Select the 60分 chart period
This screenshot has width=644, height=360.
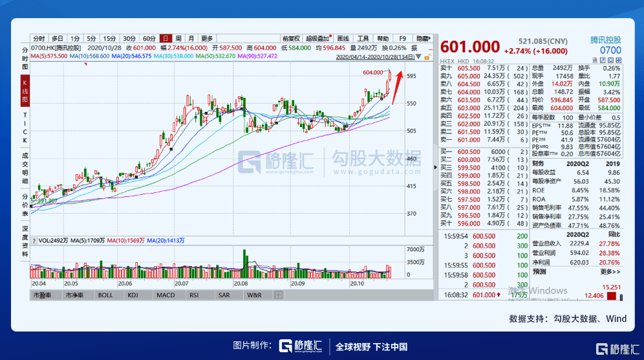coord(149,38)
